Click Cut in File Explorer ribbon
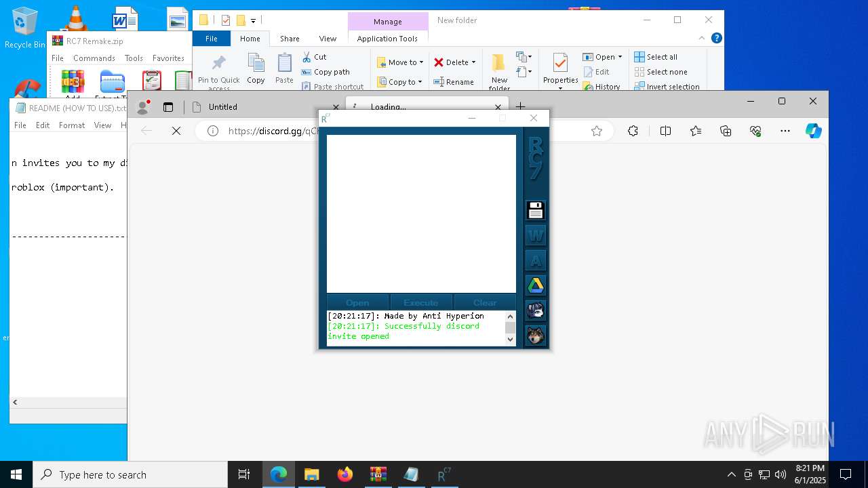The width and height of the screenshot is (868, 488). click(x=314, y=57)
